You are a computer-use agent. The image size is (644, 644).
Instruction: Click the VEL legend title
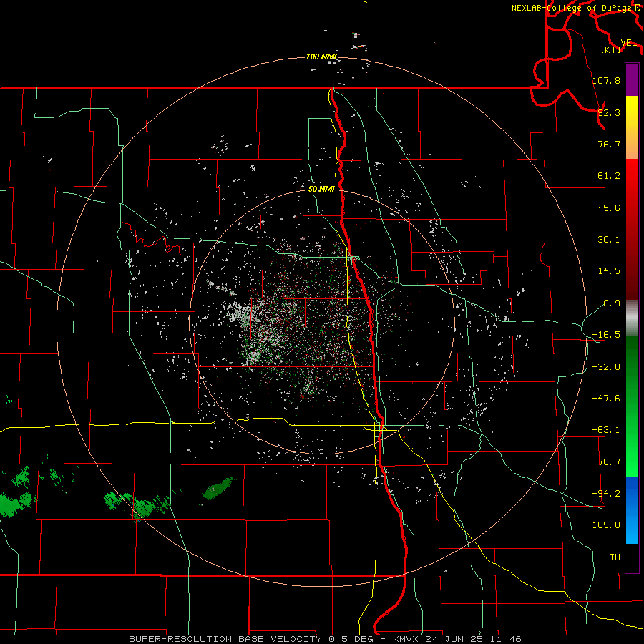click(x=628, y=43)
